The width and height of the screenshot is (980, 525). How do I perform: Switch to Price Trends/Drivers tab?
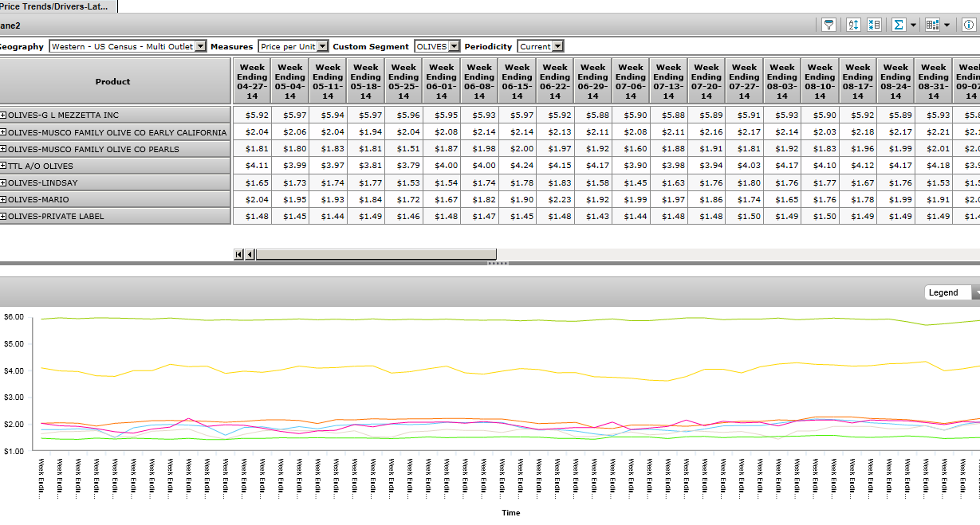(x=57, y=6)
